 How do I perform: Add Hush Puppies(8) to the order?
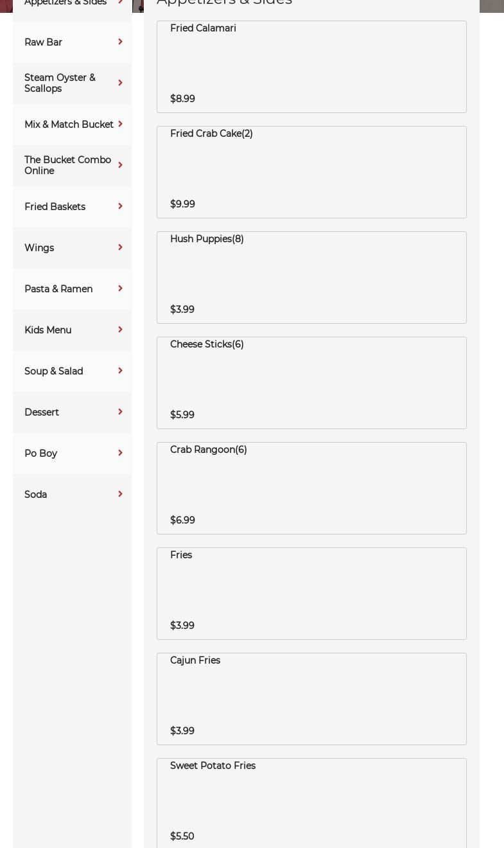click(311, 278)
